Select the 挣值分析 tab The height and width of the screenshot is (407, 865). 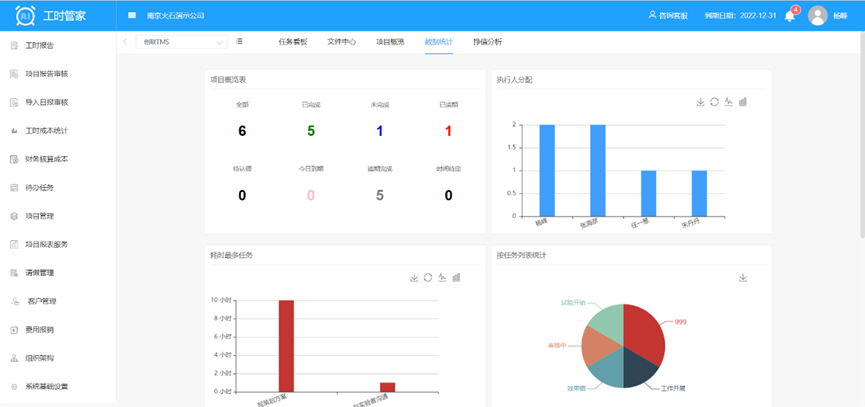488,42
